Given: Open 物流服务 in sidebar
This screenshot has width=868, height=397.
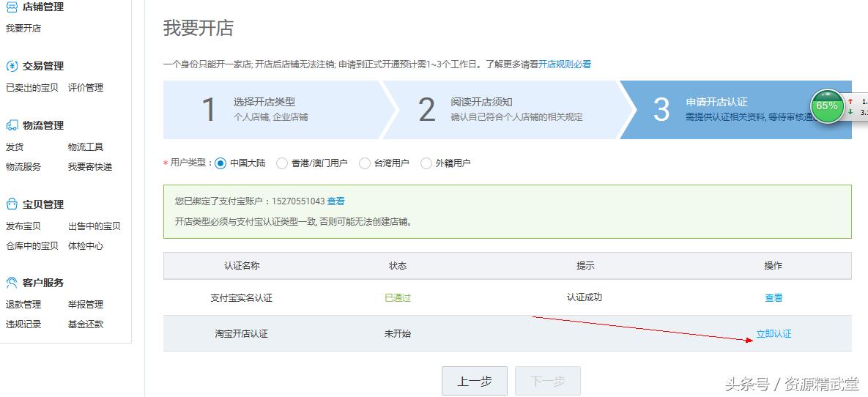Looking at the screenshot, I should tap(23, 167).
